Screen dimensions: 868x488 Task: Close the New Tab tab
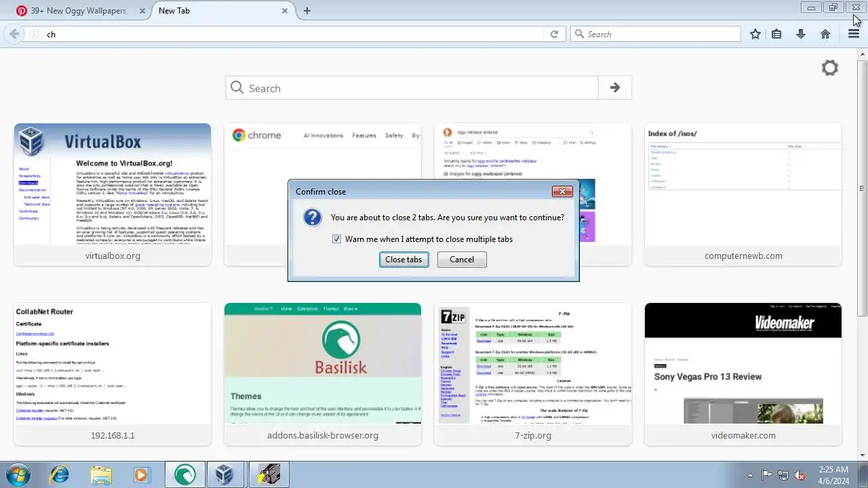pos(285,11)
